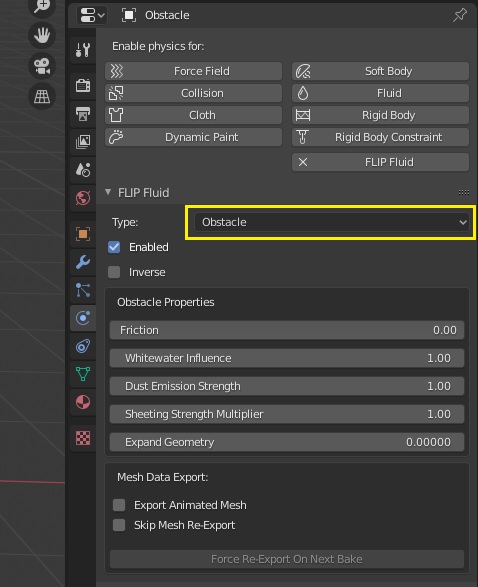Open the editor type dropdown menu
The width and height of the screenshot is (478, 587).
point(92,15)
